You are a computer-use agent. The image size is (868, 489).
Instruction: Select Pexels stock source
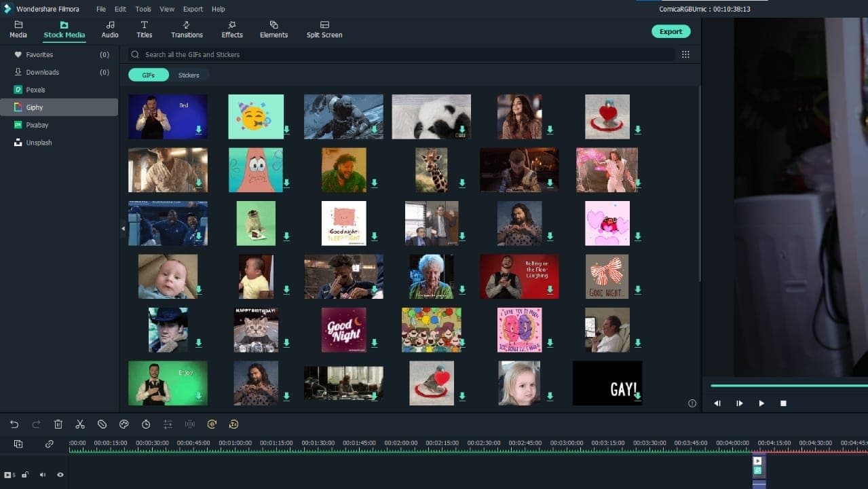59,90
